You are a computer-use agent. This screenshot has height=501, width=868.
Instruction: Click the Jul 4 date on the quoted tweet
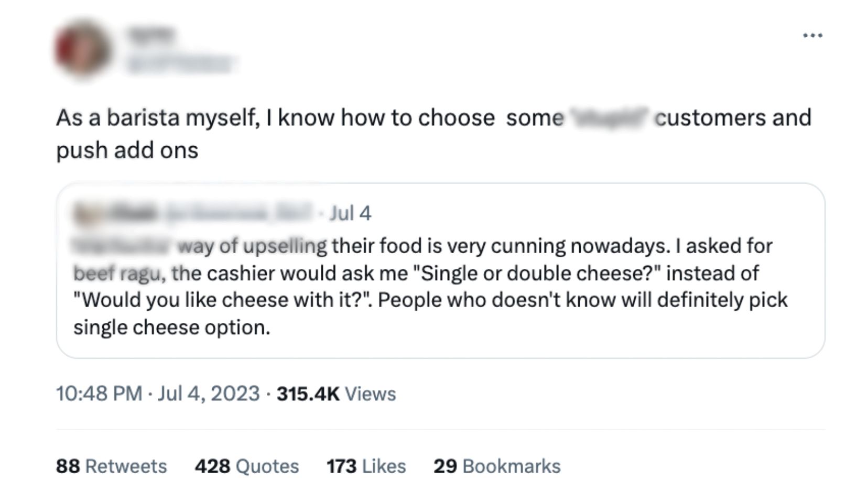coord(350,212)
